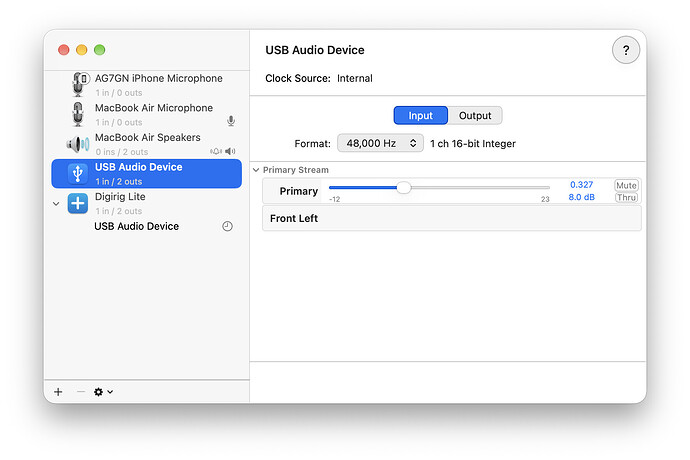
Task: Click the 0.327 value field
Action: pos(581,185)
